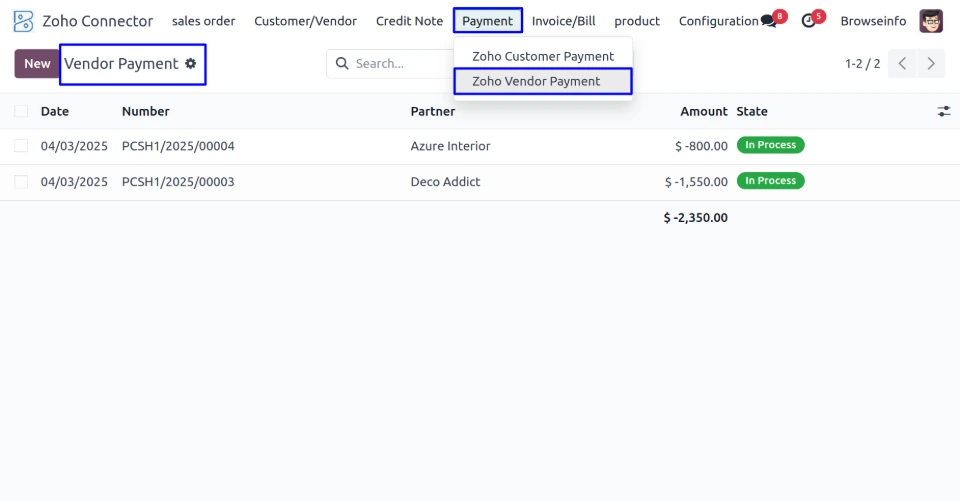This screenshot has height=501, width=960.
Task: Check the PCSH1/2025/00003 row checkbox
Action: click(x=21, y=182)
